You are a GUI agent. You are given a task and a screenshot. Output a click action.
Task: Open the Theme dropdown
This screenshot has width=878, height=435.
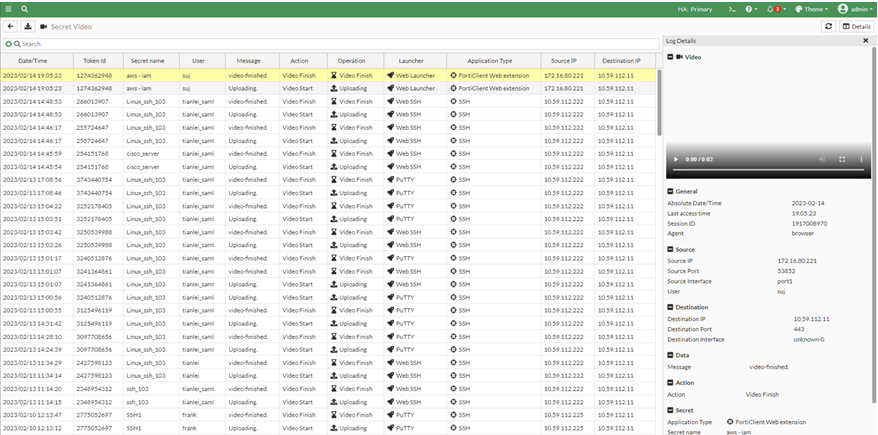(811, 10)
